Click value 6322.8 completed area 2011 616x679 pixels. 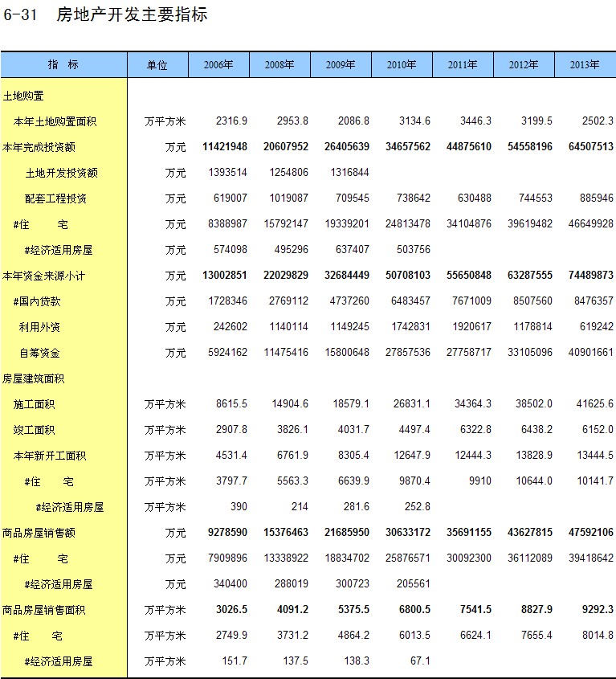475,430
